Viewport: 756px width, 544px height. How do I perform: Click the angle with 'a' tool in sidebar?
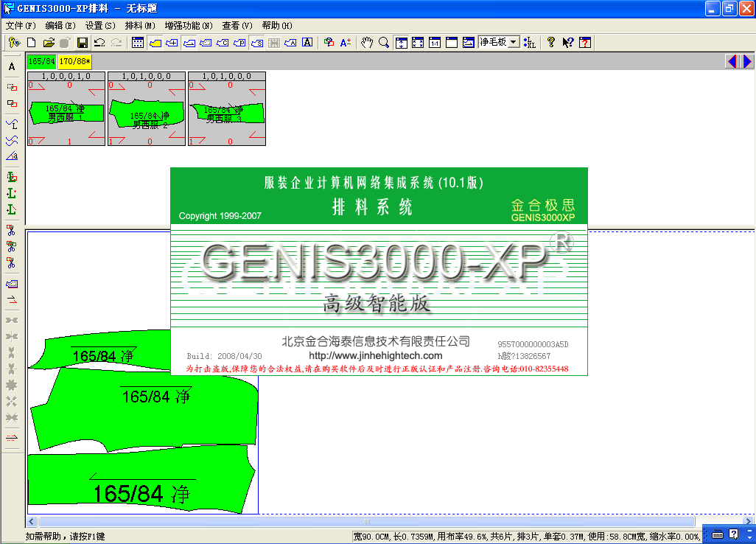(x=12, y=156)
